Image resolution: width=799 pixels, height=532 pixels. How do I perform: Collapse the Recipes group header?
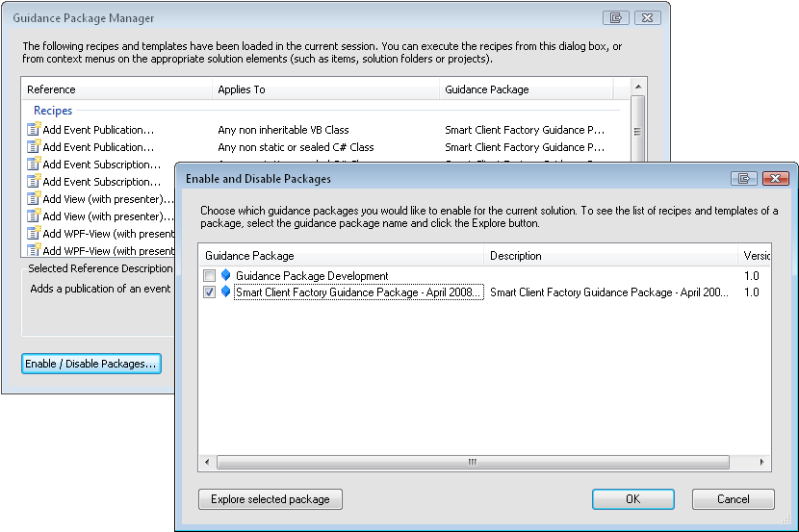tap(53, 110)
